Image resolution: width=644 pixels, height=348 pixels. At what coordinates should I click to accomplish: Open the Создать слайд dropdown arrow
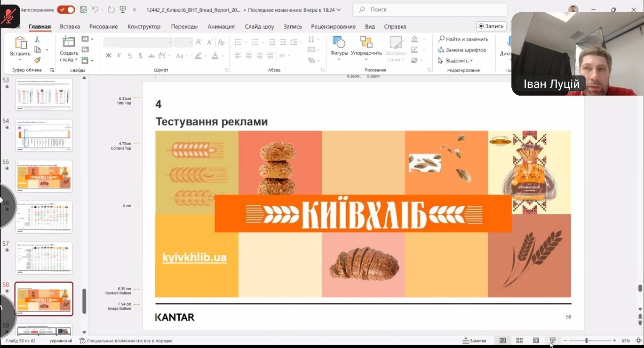point(69,60)
